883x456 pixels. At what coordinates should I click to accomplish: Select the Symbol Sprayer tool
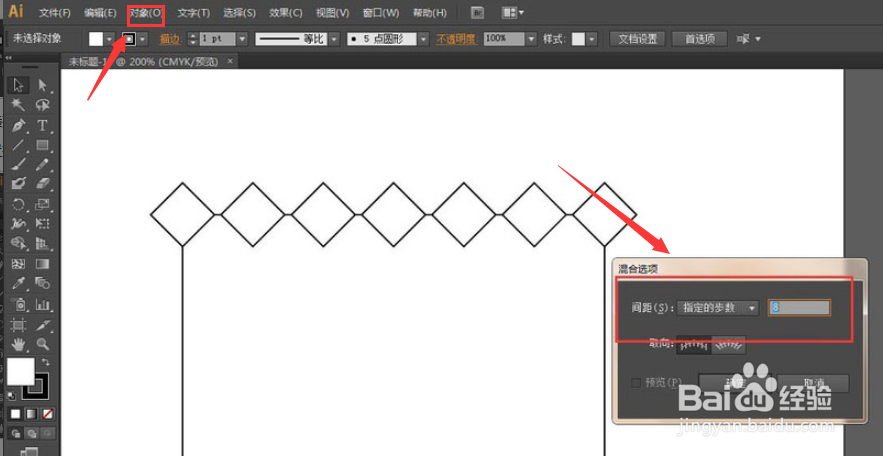tap(19, 305)
